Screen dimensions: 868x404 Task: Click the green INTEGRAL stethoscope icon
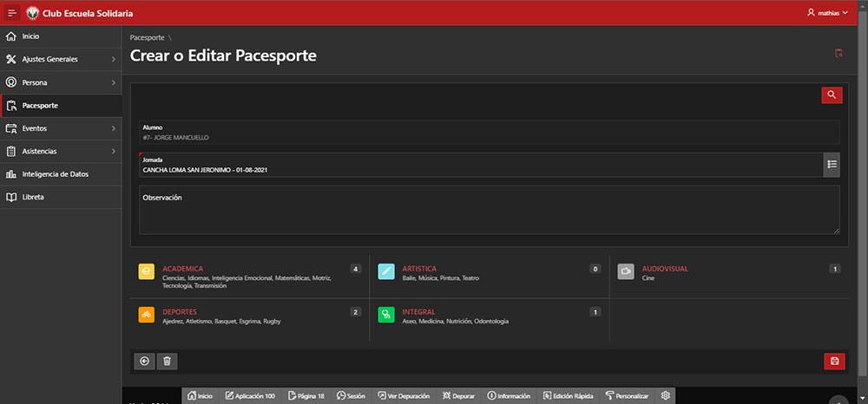click(x=386, y=315)
